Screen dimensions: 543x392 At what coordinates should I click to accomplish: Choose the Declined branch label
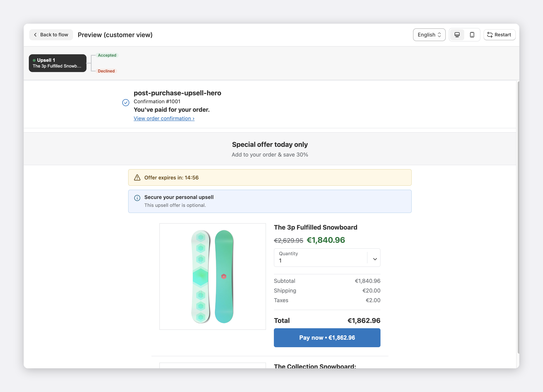[106, 71]
